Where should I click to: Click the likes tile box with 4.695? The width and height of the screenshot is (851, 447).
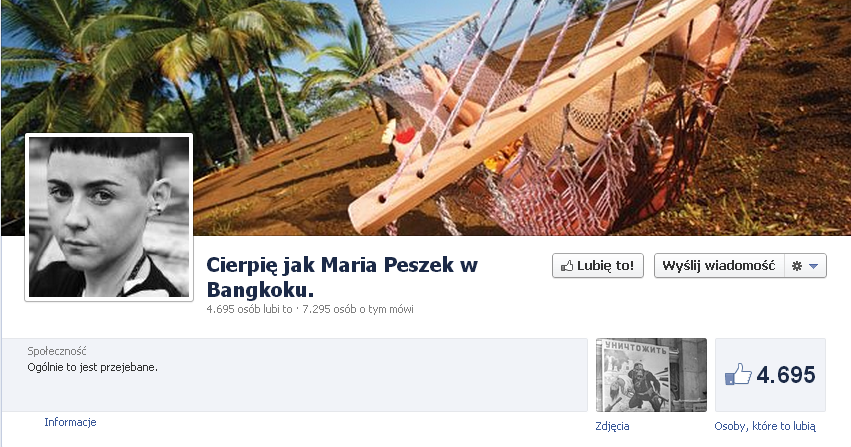pos(770,375)
